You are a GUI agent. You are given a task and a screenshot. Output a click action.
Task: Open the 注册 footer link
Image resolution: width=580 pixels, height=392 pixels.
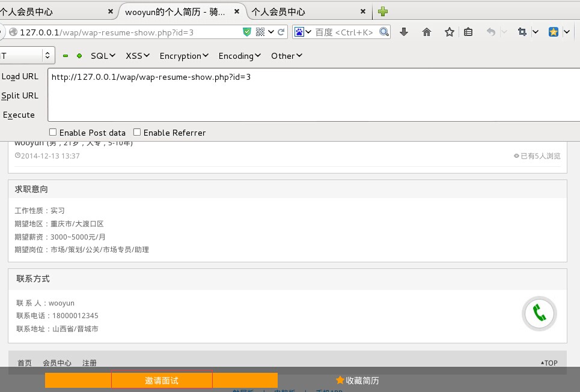[89, 363]
